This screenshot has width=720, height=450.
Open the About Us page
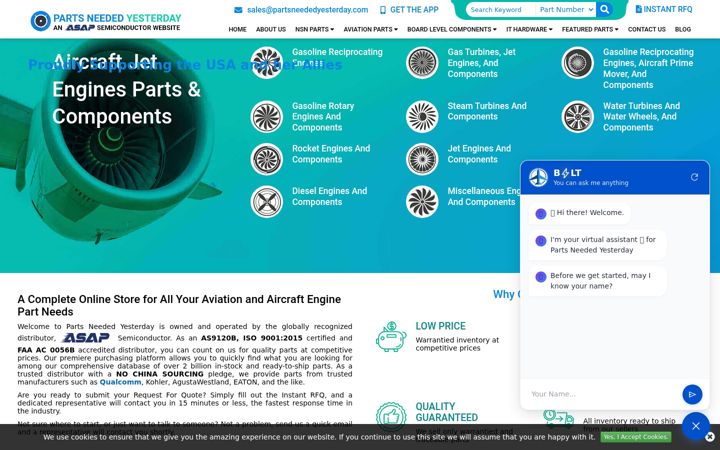coord(271,29)
